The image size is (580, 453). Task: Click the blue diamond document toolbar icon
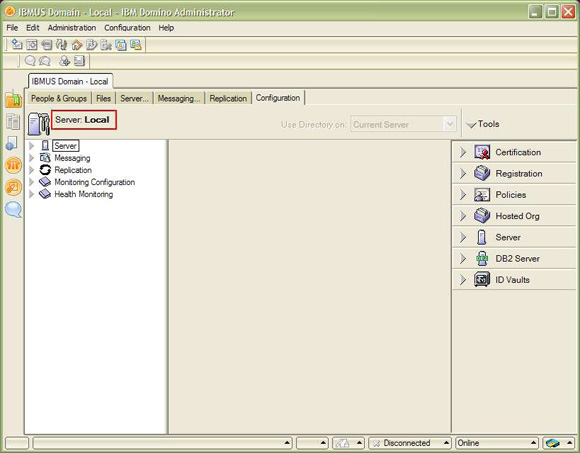(17, 44)
